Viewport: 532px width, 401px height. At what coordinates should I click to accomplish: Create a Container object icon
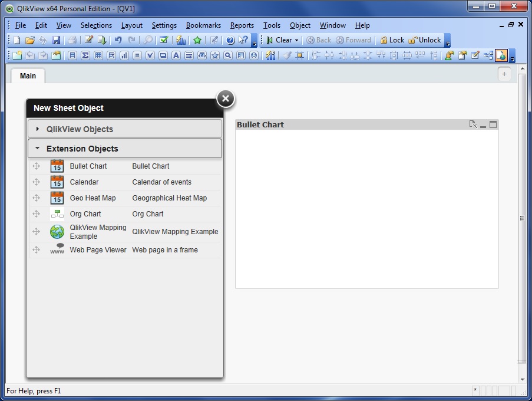point(241,55)
